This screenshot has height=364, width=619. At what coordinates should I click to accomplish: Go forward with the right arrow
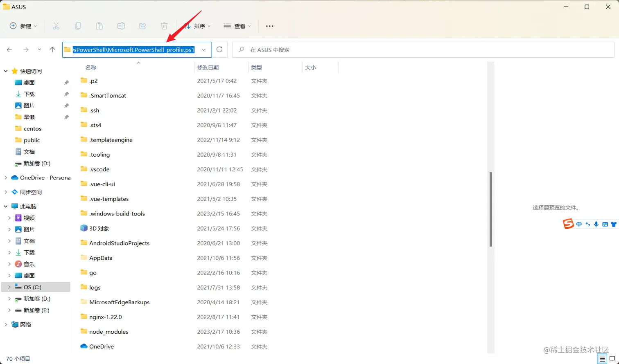pos(26,49)
